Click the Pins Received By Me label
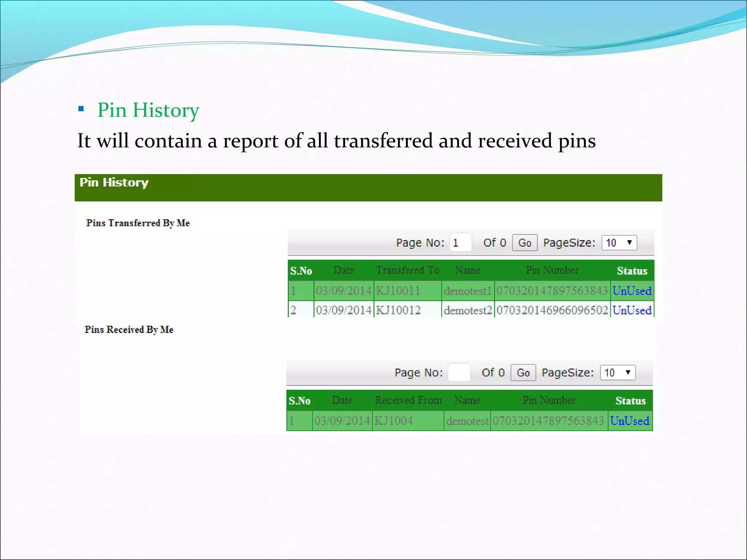 129,330
